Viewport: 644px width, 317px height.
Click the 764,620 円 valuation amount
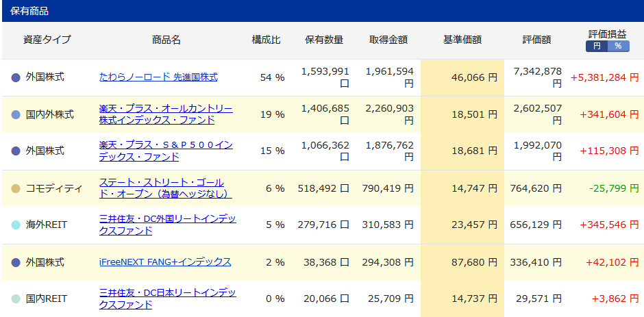click(536, 188)
